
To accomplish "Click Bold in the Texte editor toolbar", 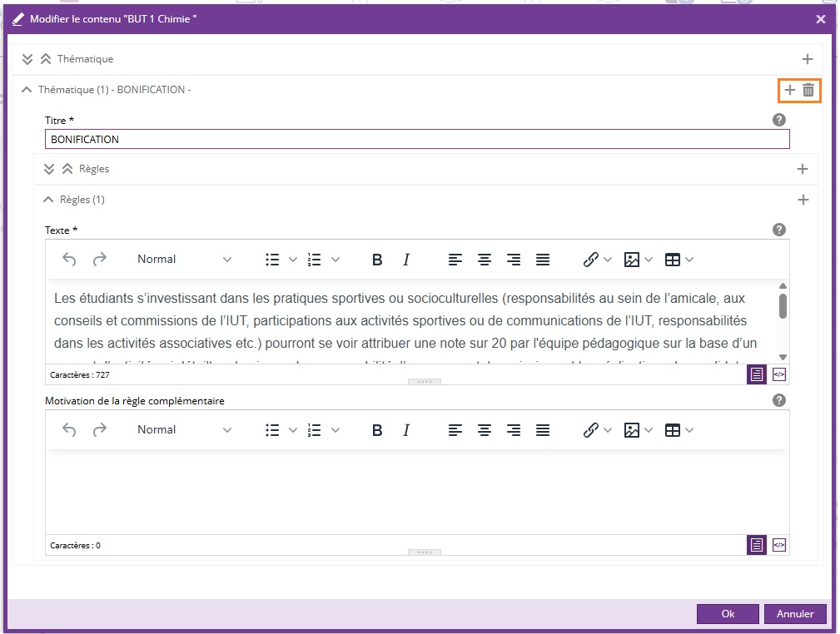I will point(377,260).
